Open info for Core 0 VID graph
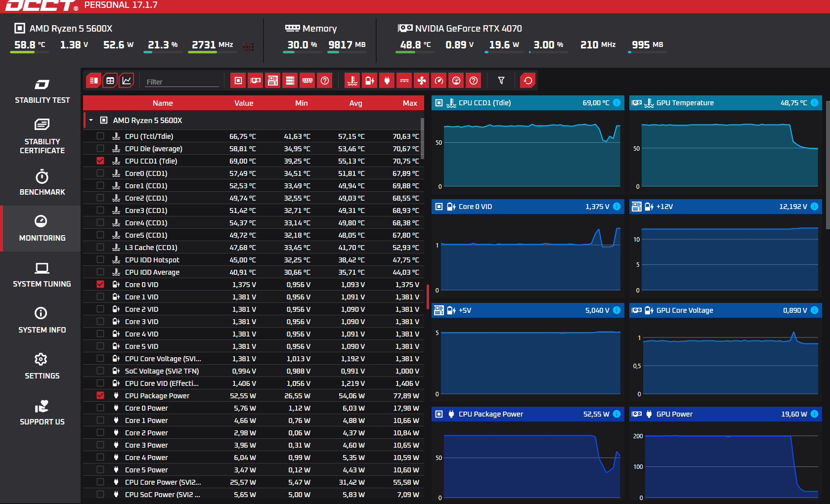Screen dimensions: 830x504 [x=616, y=207]
